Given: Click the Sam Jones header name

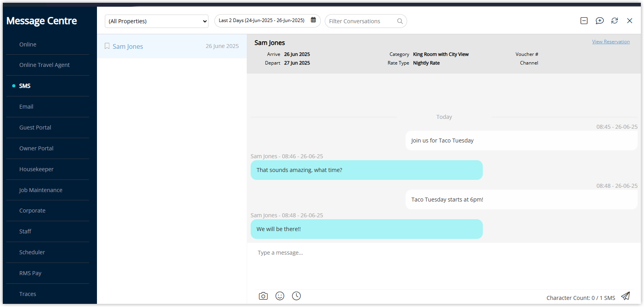Looking at the screenshot, I should coord(270,43).
